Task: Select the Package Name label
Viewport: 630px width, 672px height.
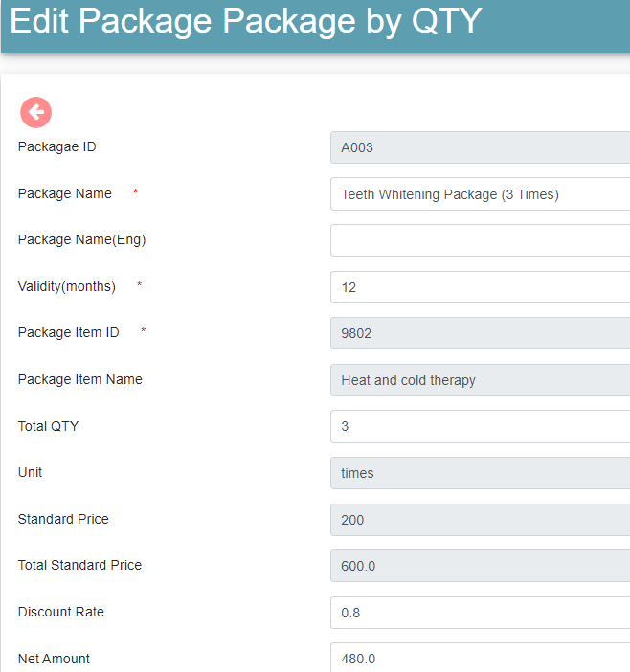Action: click(x=65, y=193)
